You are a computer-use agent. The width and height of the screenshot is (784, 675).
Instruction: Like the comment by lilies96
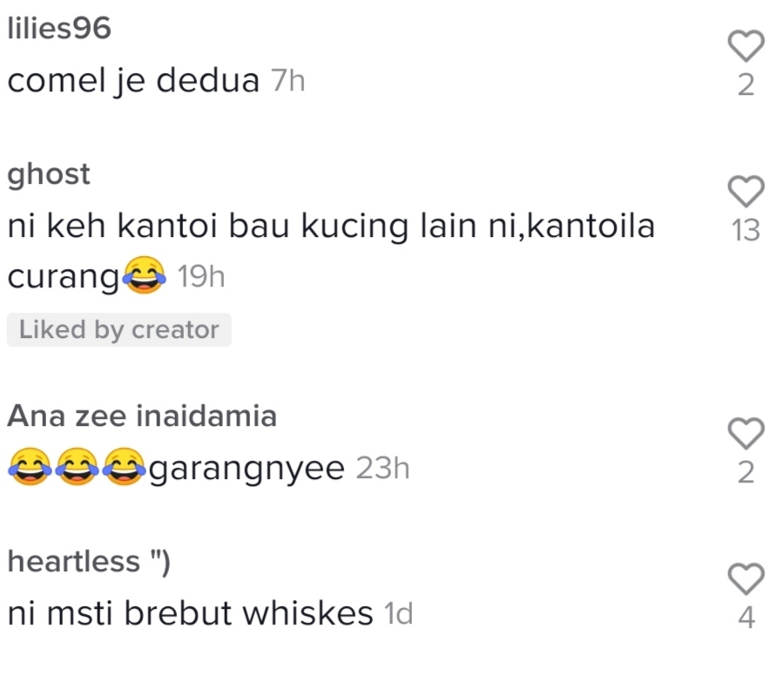[x=746, y=46]
